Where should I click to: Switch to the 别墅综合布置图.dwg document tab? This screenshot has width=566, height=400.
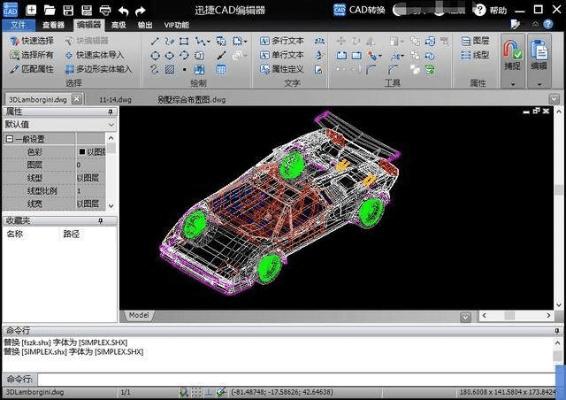191,100
